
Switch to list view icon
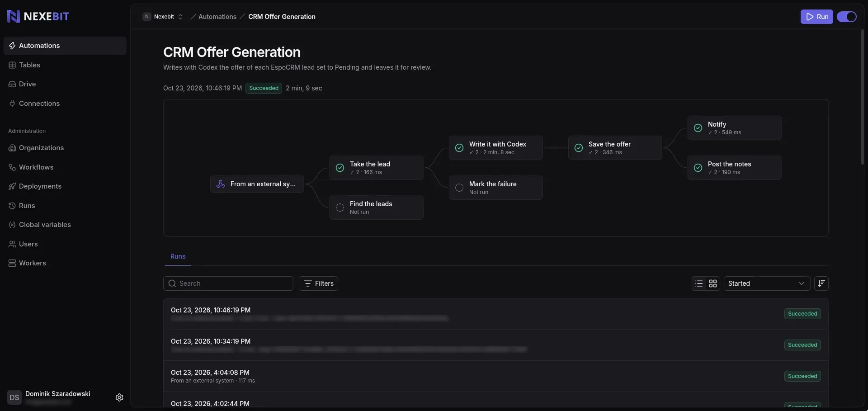tap(699, 283)
